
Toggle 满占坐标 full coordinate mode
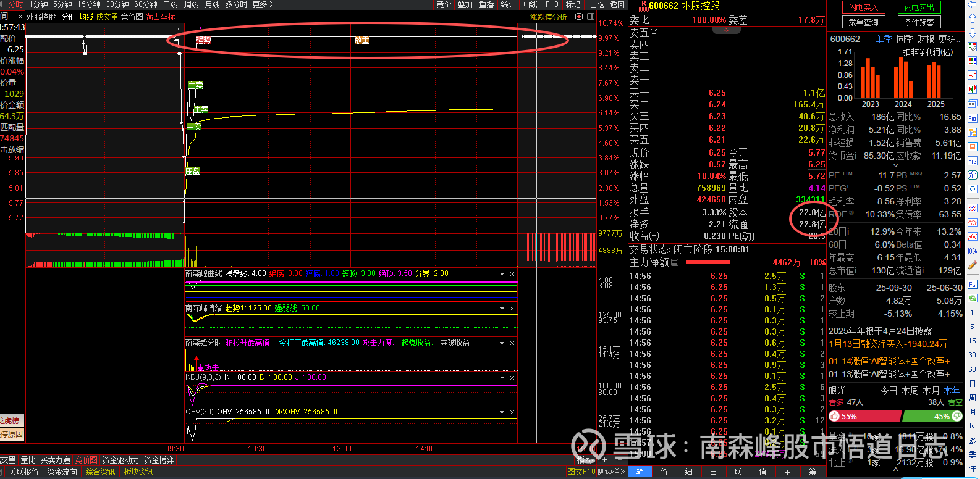pos(160,17)
